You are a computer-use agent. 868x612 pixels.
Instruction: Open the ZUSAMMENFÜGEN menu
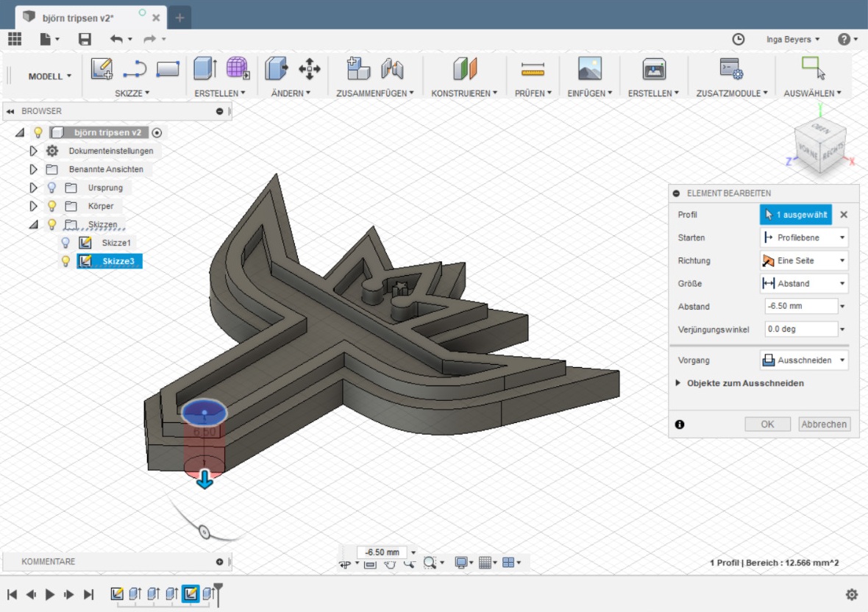pos(374,93)
